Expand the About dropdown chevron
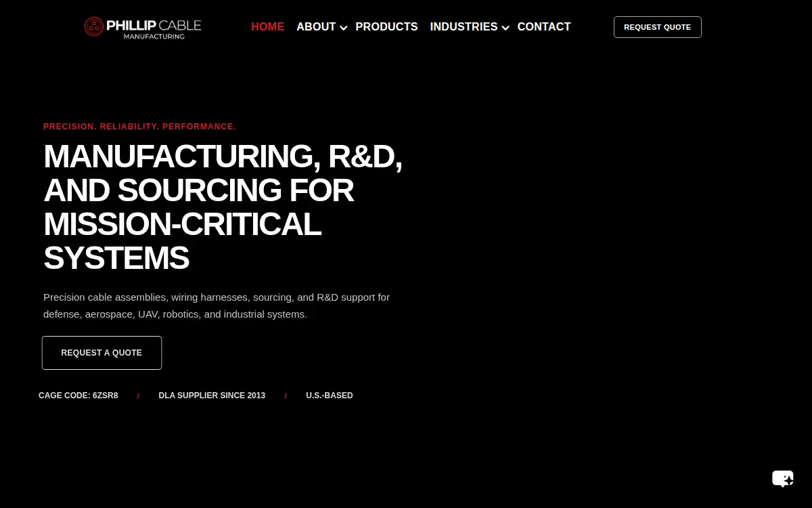Viewport: 812px width, 508px height. [344, 28]
